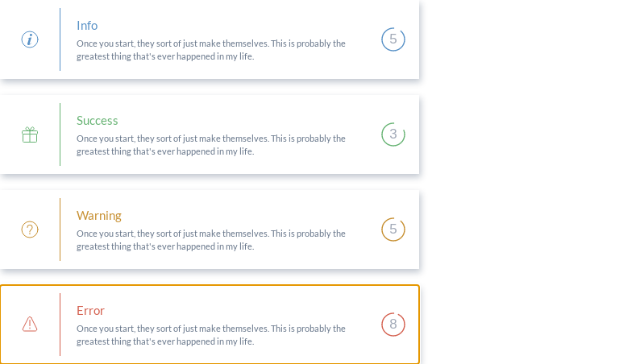
Task: Click the red countdown circle showing 8
Action: point(393,325)
